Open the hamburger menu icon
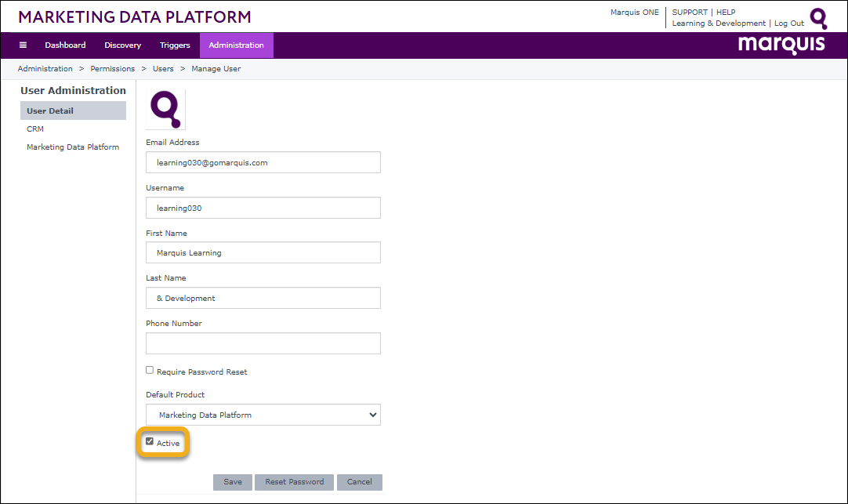848x504 pixels. [23, 45]
